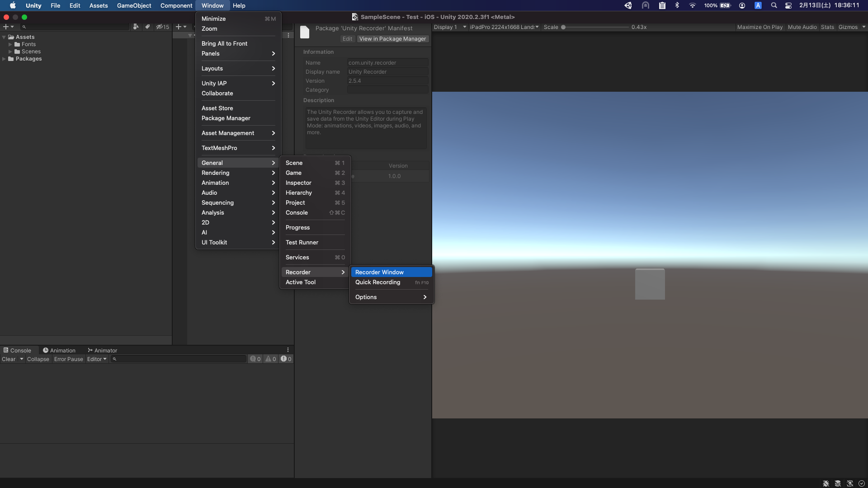Click Version column header in dependencies table
The width and height of the screenshot is (868, 488).
click(398, 166)
